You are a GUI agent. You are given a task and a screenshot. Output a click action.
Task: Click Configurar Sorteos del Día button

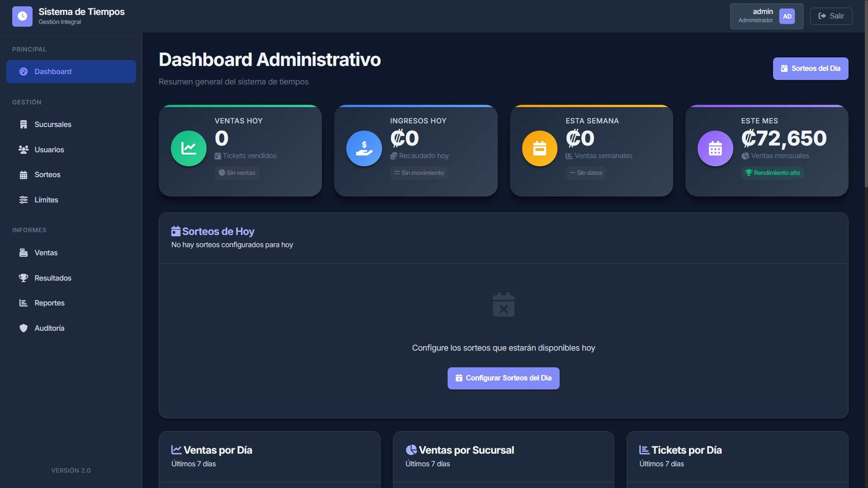503,378
